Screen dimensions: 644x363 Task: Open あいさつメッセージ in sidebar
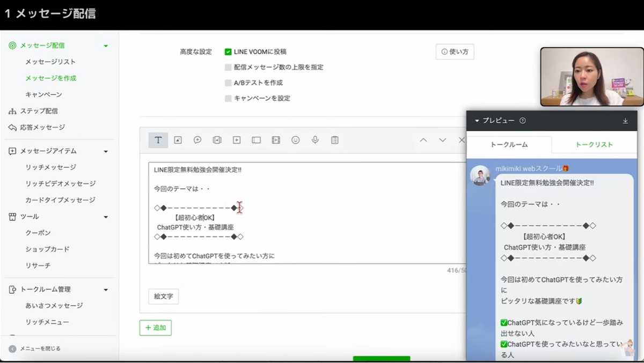[x=54, y=306]
